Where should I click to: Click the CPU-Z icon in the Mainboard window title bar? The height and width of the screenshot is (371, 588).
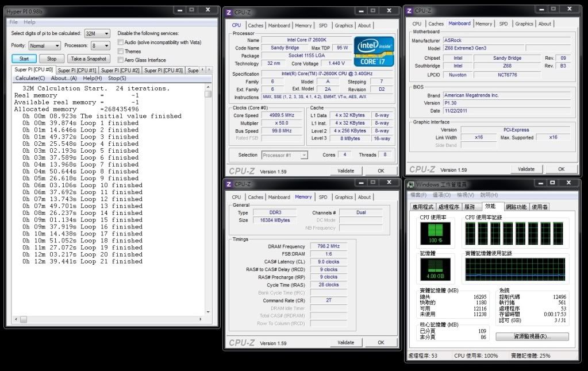[409, 11]
